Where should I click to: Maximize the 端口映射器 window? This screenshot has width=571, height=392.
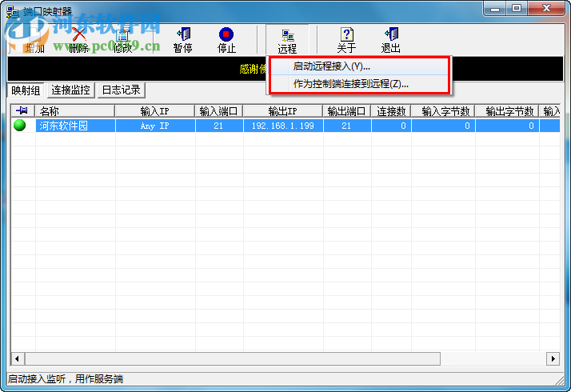click(x=517, y=9)
